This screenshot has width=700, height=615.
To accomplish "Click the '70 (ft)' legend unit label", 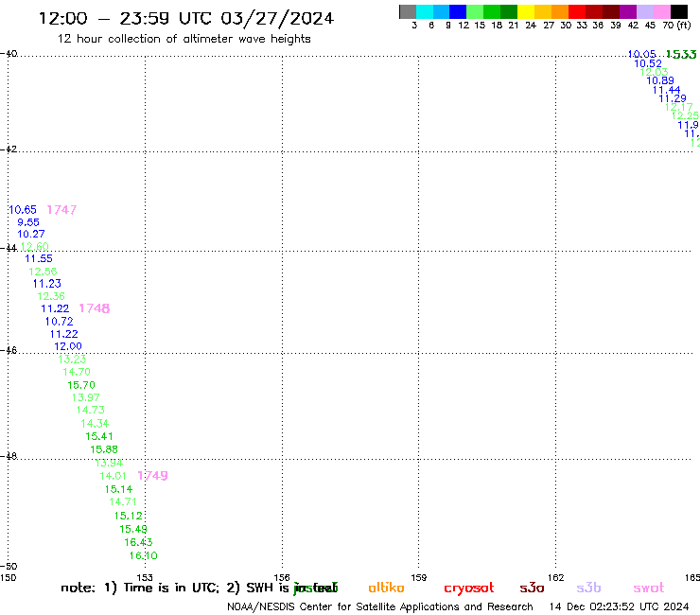I will pyautogui.click(x=676, y=26).
